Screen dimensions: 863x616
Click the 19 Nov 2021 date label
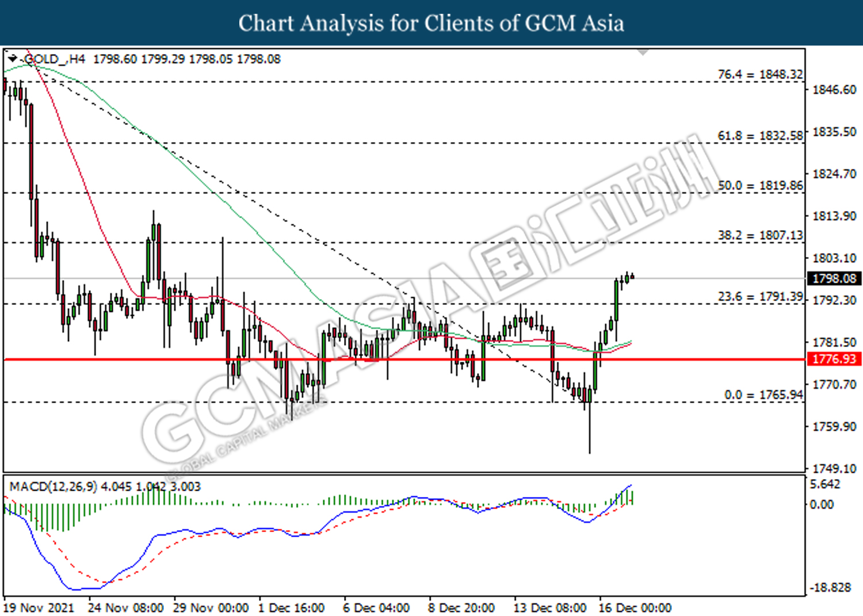(x=39, y=607)
